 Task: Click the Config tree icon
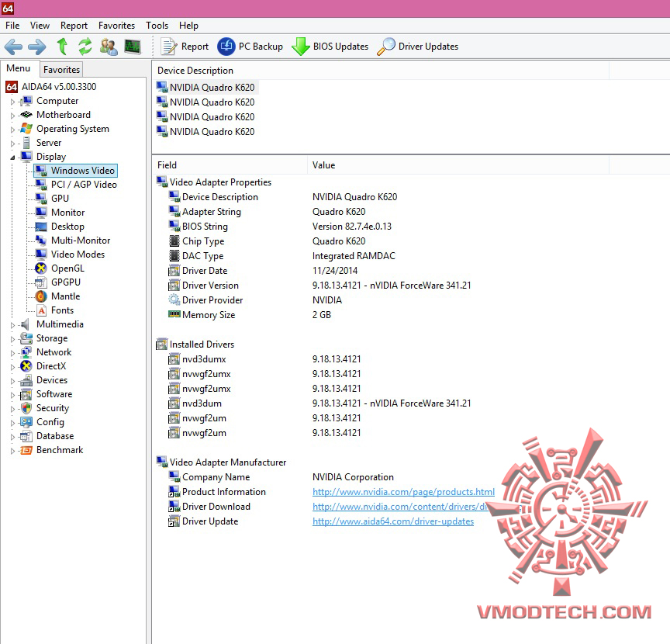26,422
